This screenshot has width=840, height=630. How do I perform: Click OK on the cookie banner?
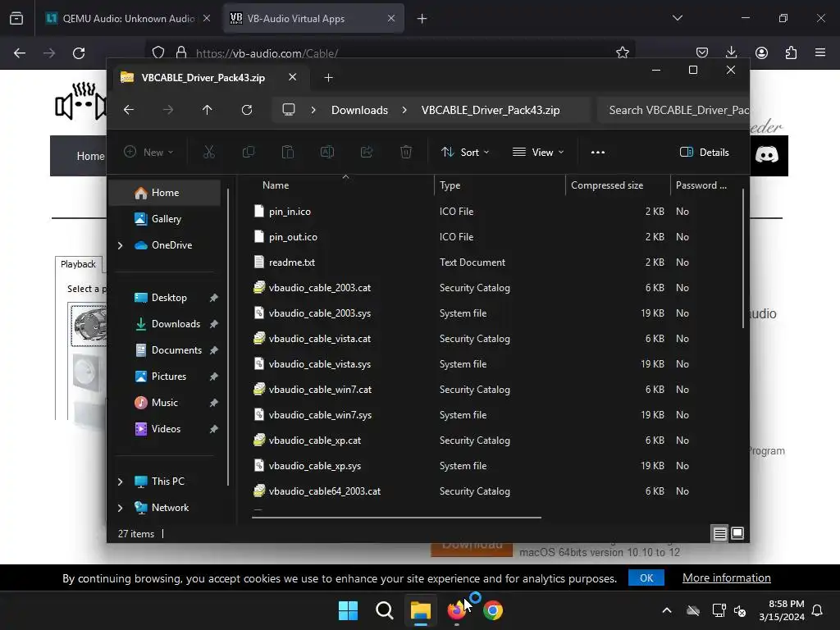(x=646, y=578)
